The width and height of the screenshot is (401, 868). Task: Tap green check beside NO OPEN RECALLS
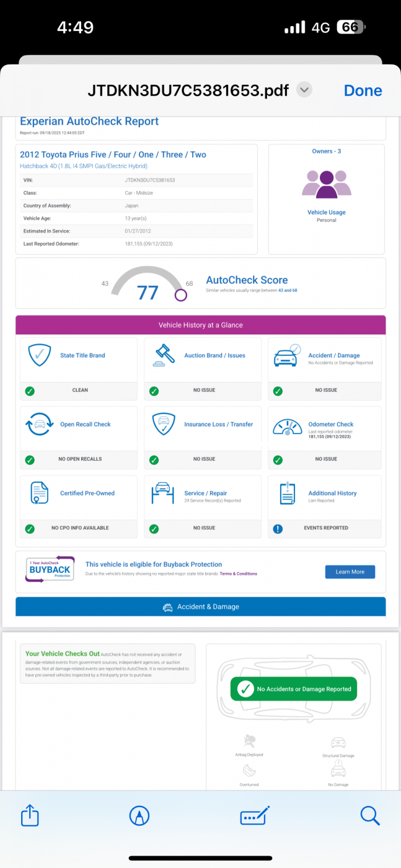pos(30,459)
